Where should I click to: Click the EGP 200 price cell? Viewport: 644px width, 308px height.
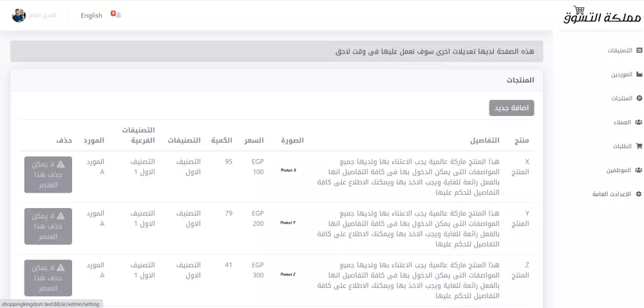click(258, 218)
